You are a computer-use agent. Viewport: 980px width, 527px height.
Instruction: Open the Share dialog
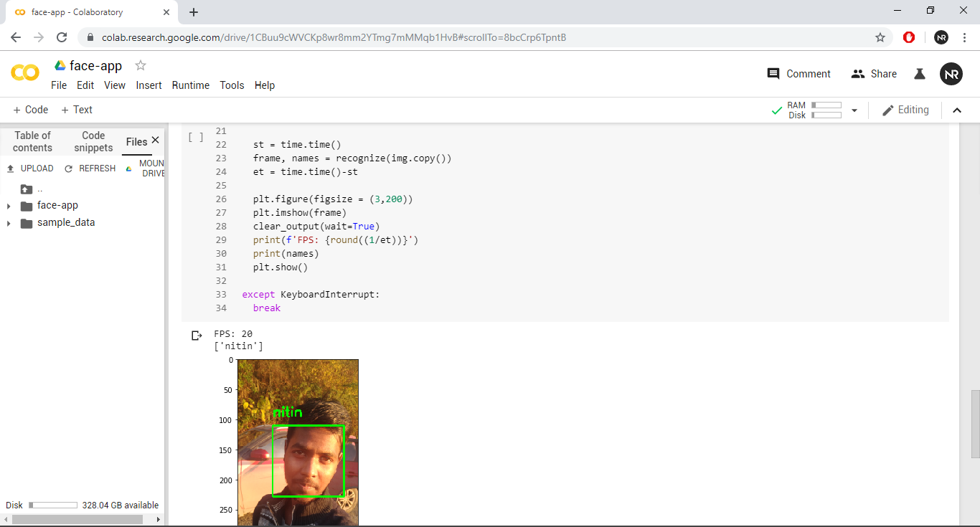point(874,74)
